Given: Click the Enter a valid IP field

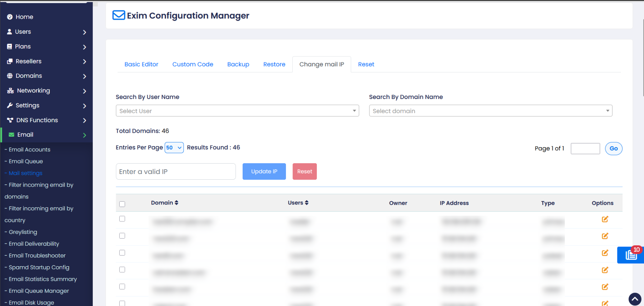Looking at the screenshot, I should 176,171.
